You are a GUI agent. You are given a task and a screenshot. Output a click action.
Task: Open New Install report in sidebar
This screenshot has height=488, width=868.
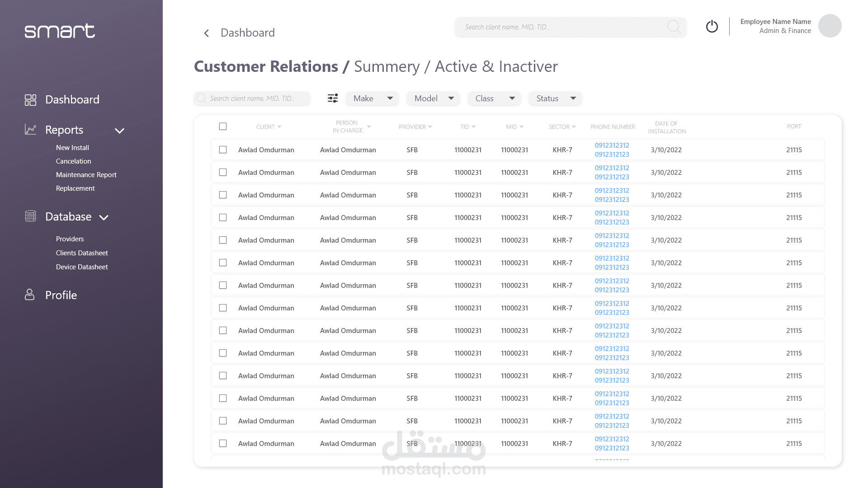click(72, 148)
